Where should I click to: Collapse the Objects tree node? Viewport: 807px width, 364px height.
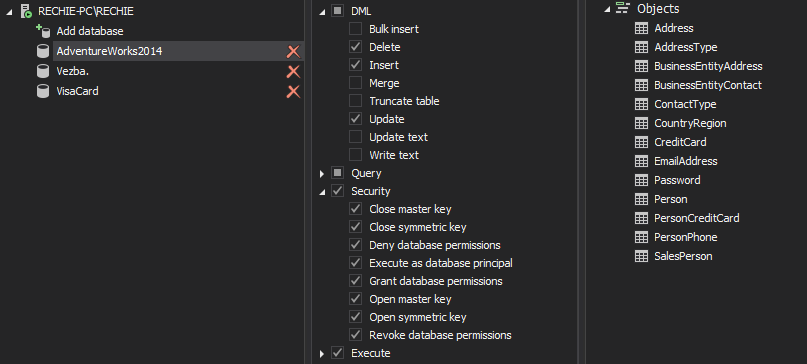tap(607, 9)
